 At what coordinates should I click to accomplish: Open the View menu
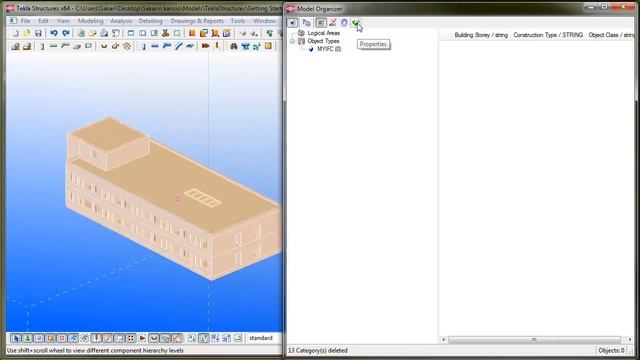tap(63, 21)
